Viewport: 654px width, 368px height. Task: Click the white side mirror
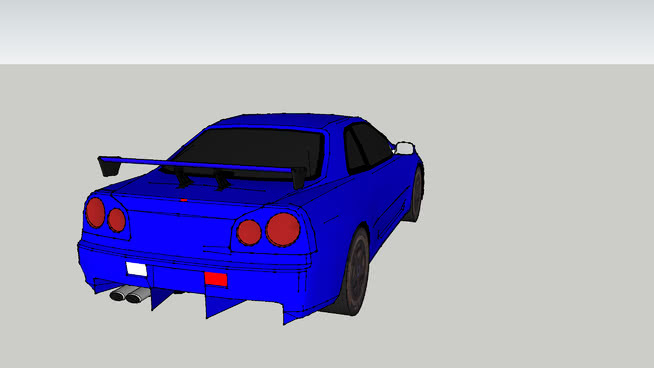point(405,148)
